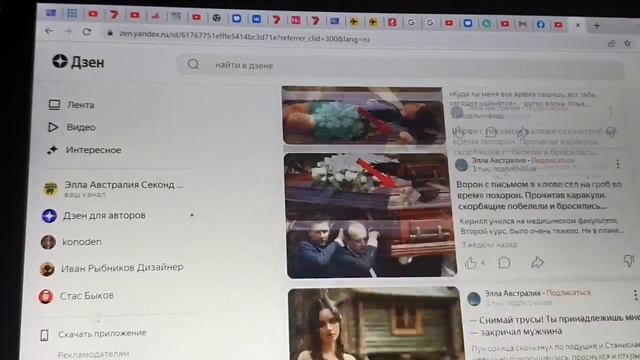Open the konoden channel
640x360 pixels.
pyautogui.click(x=82, y=242)
